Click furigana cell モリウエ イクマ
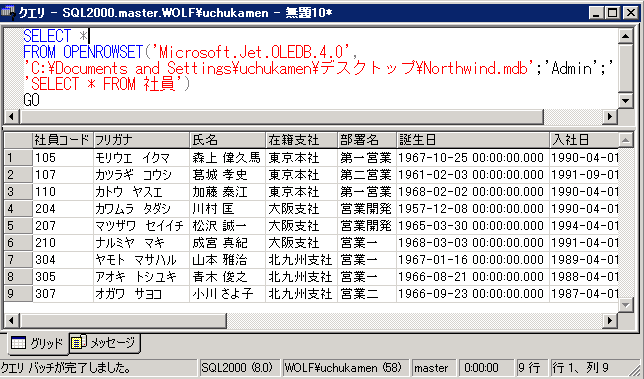 (x=141, y=158)
